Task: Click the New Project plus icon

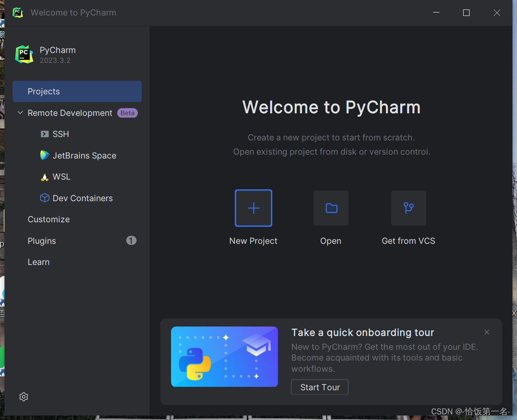Action: click(253, 208)
